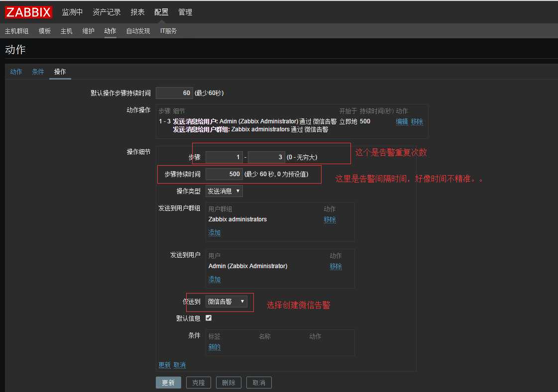Click the bottom 取消 button
Screen dimensions: 558x392
(259, 383)
